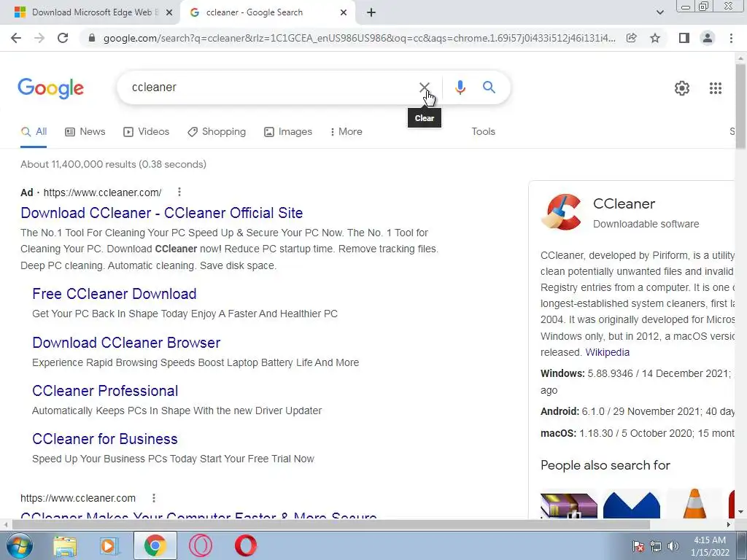Close the Download Microsoft Edge tab
This screenshot has height=560, width=747.
point(169,12)
